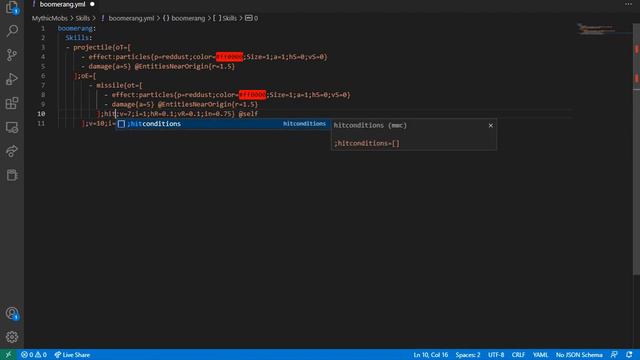The height and width of the screenshot is (360, 640).
Task: Open the Live Share activity icon
Action: 12,151
